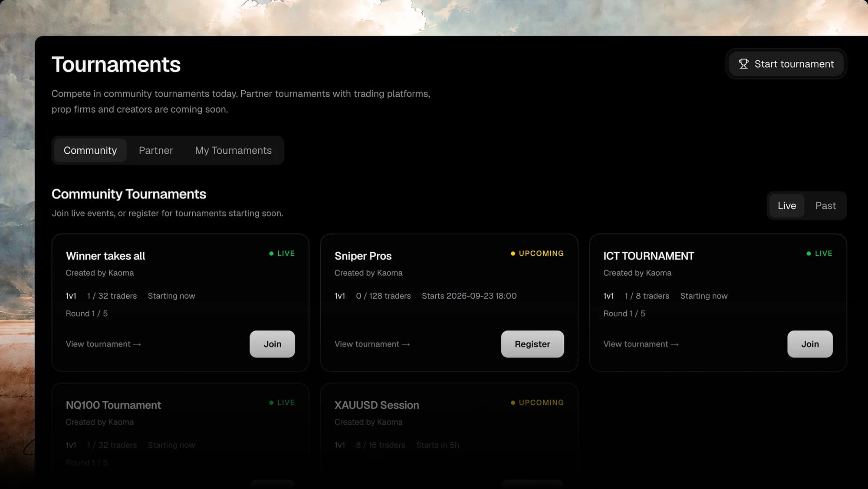The image size is (868, 489).
Task: Click 'Join live events, or register' subtitle text
Action: click(167, 213)
